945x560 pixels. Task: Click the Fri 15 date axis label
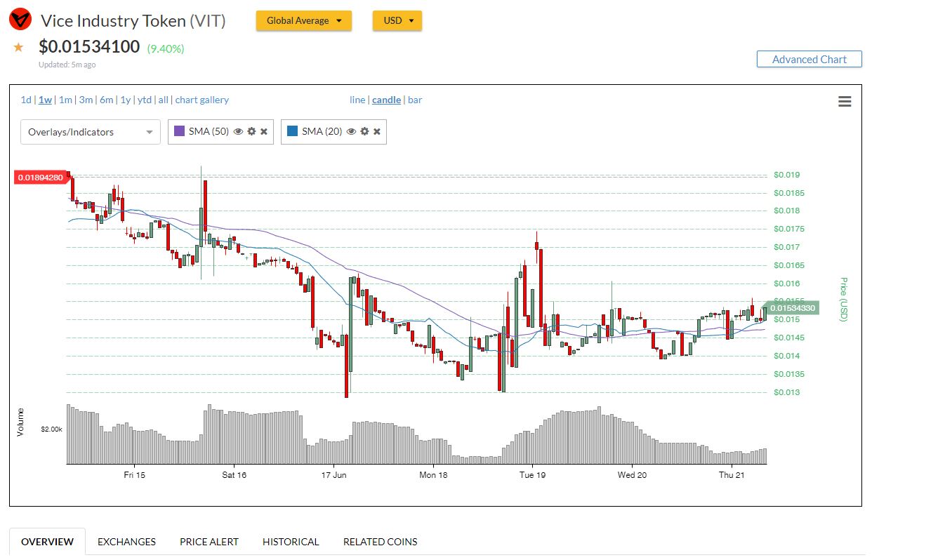pyautogui.click(x=135, y=475)
